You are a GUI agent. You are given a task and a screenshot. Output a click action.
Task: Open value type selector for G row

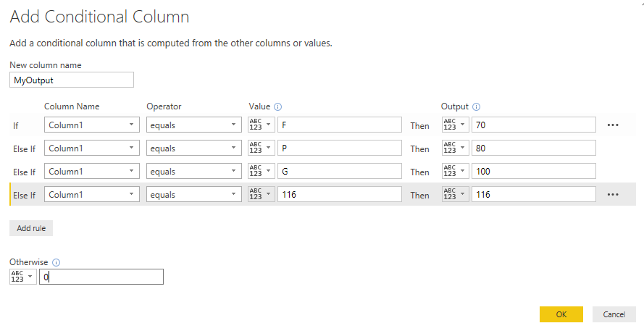[262, 171]
